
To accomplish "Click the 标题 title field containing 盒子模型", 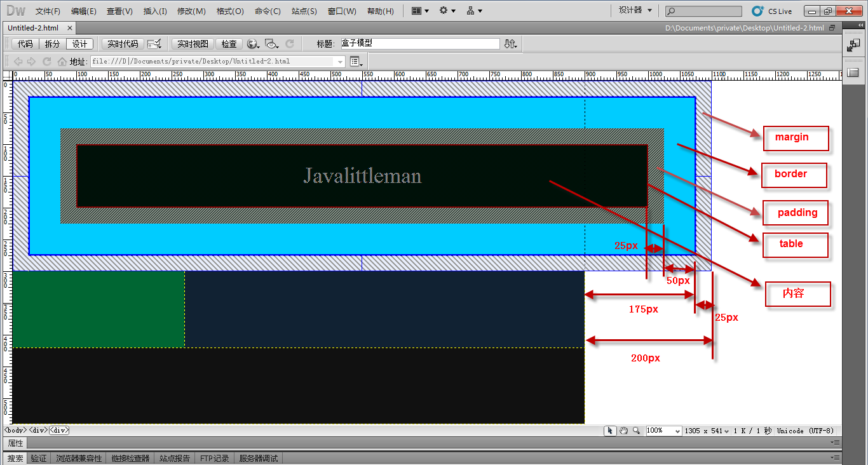I will click(x=419, y=44).
